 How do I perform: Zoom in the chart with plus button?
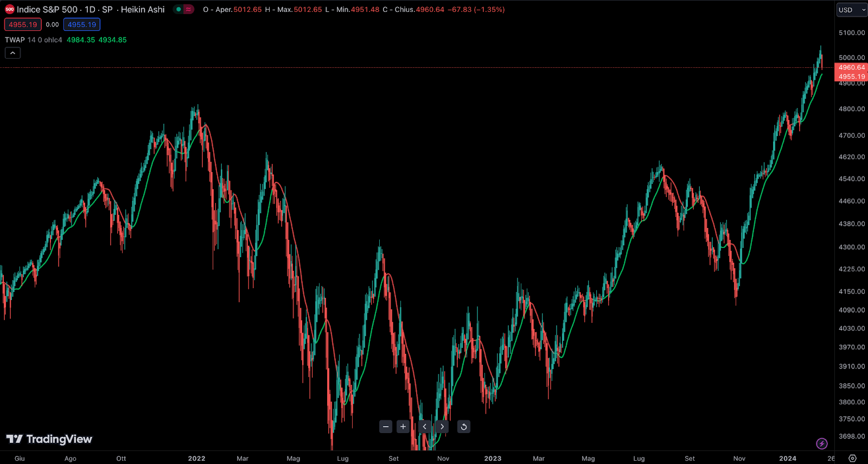pyautogui.click(x=403, y=427)
